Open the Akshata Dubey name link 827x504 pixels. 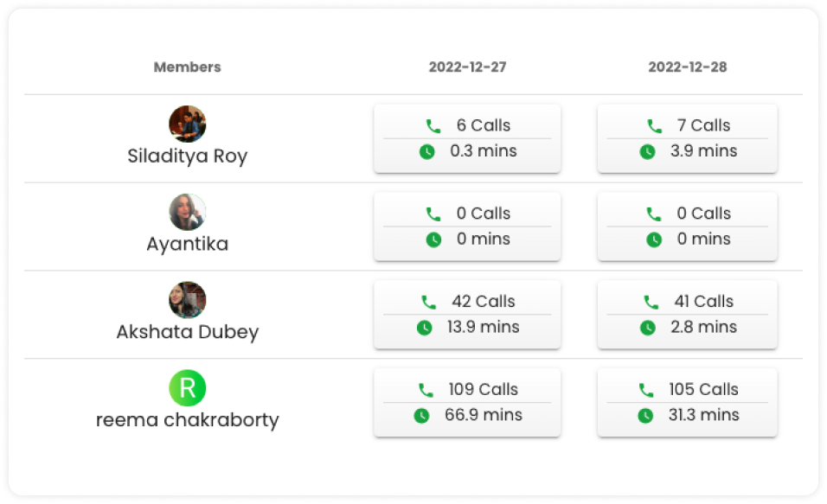tap(187, 332)
